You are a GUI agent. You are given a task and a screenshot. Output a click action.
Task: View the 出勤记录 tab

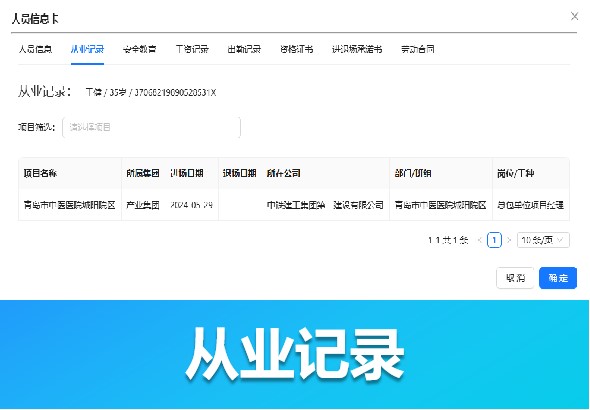coord(244,49)
